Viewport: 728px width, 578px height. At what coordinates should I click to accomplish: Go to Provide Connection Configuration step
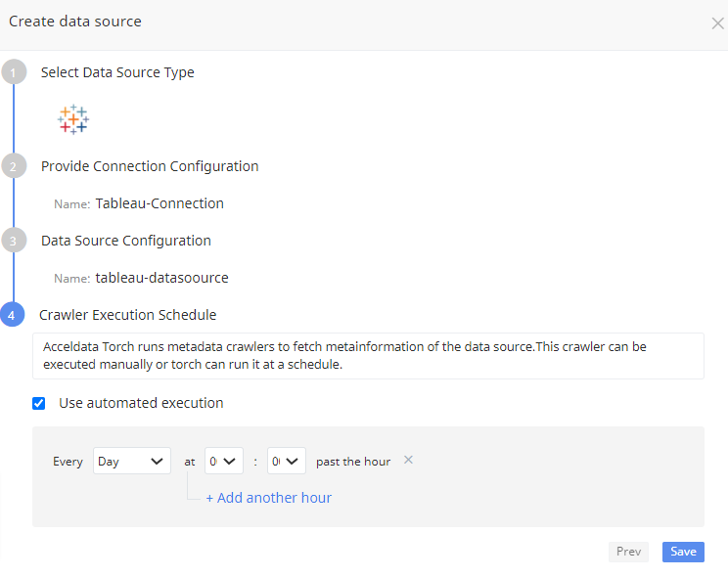(x=150, y=166)
